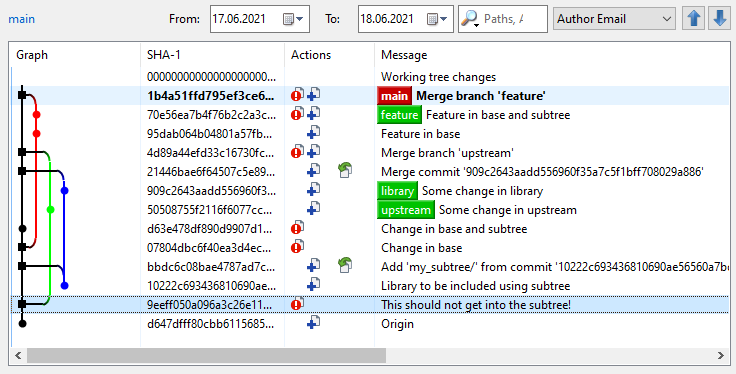Viewport: 736px width, 374px height.
Task: Click the search magnifier filter icon
Action: point(470,19)
